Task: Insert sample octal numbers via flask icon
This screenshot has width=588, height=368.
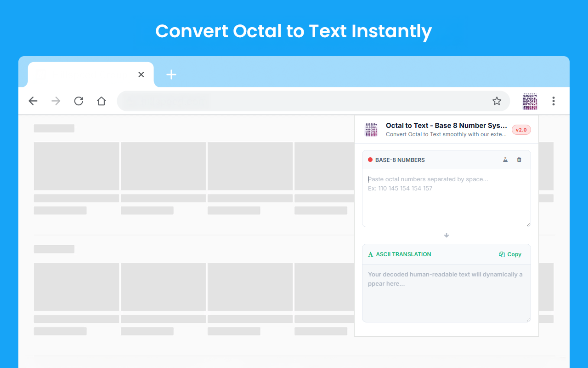Action: (505, 160)
